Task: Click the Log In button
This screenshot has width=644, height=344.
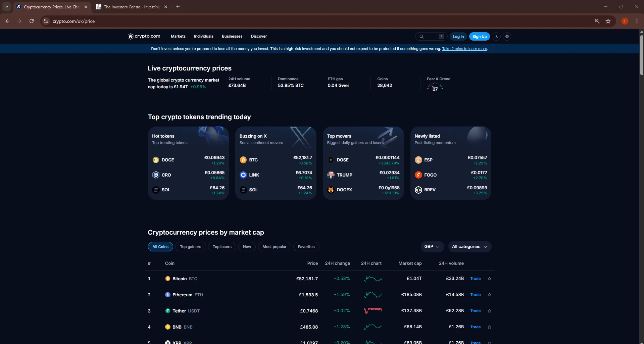Action: pos(458,37)
